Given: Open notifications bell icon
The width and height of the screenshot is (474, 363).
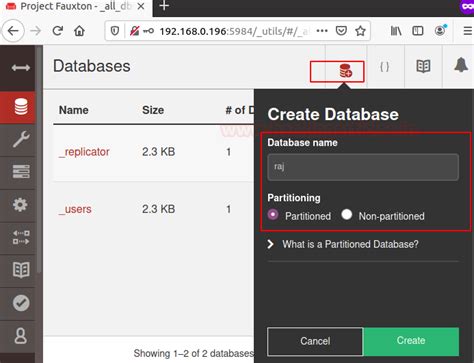Looking at the screenshot, I should pos(461,65).
